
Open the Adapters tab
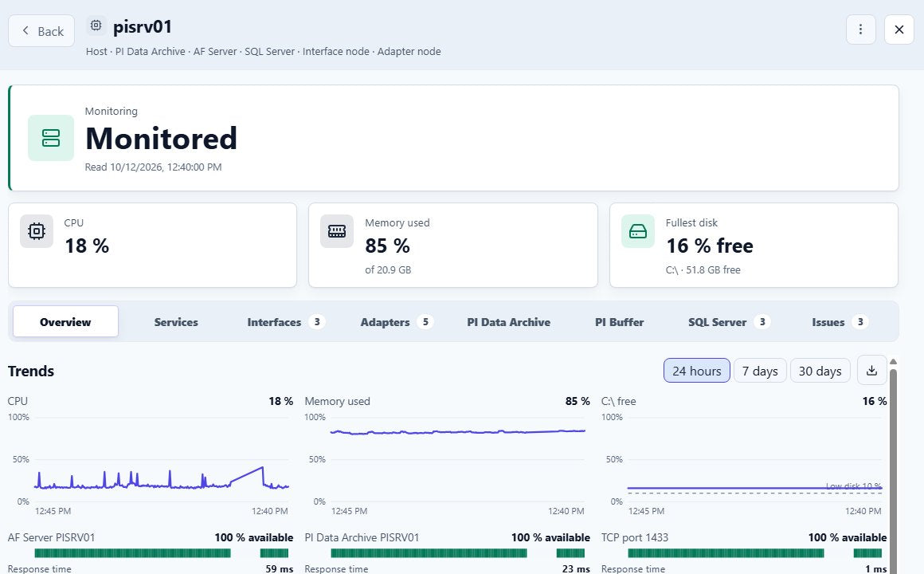(397, 322)
